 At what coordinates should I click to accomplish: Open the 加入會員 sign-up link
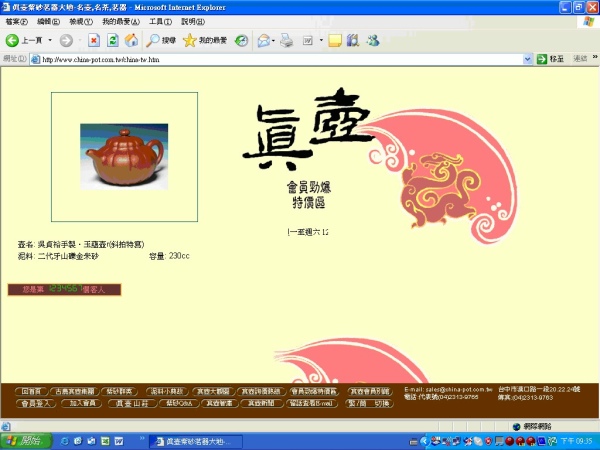tap(82, 403)
